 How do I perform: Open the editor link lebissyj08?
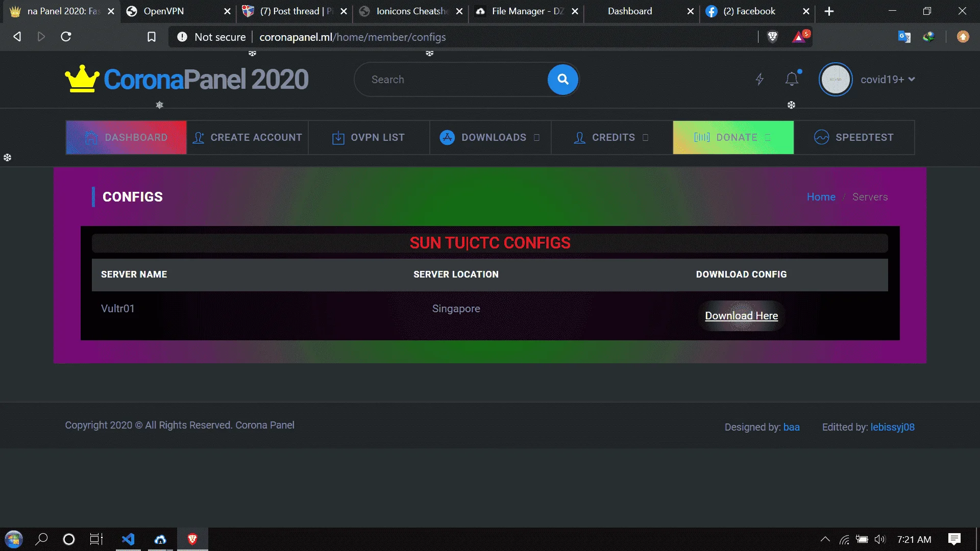click(892, 427)
